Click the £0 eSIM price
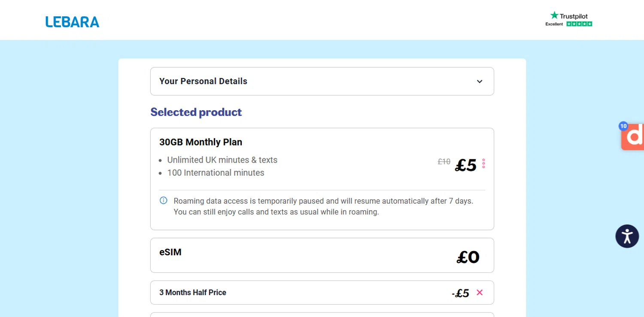644x317 pixels. [x=468, y=257]
